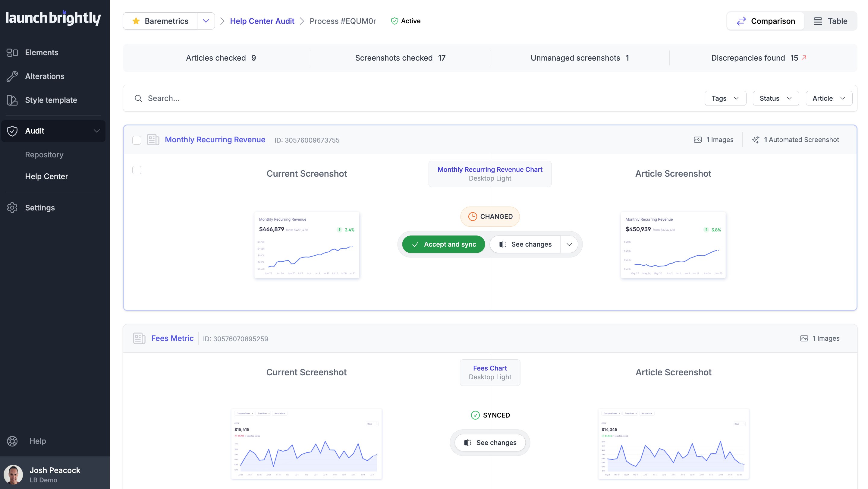The width and height of the screenshot is (868, 489).
Task: Click Monthly Recurring Revenue article icon
Action: click(153, 140)
